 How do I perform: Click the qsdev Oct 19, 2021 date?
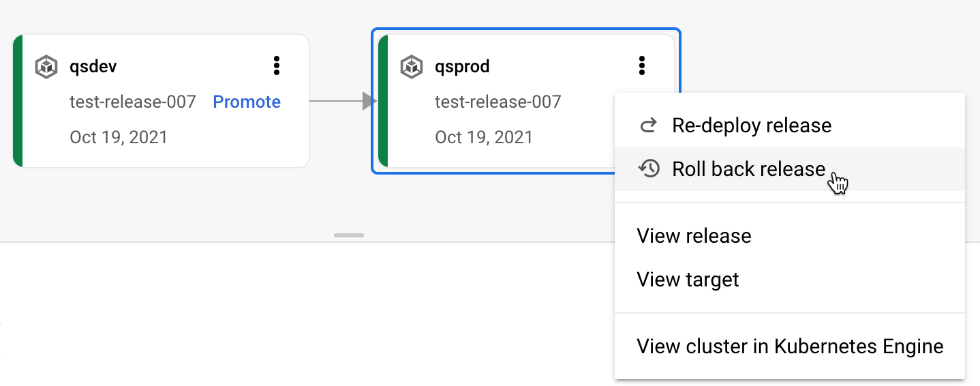(x=119, y=137)
